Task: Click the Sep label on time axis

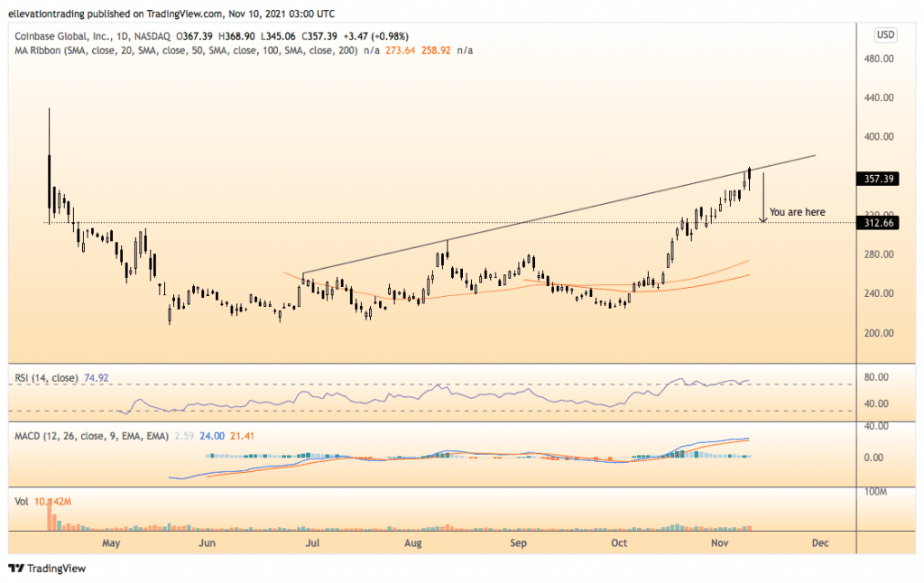Action: (x=518, y=543)
